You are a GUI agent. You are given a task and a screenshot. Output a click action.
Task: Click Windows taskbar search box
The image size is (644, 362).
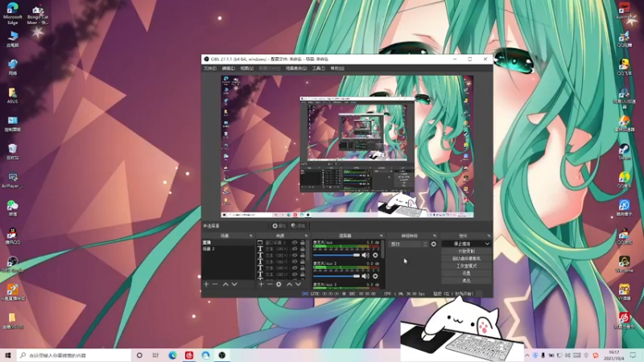(x=74, y=355)
